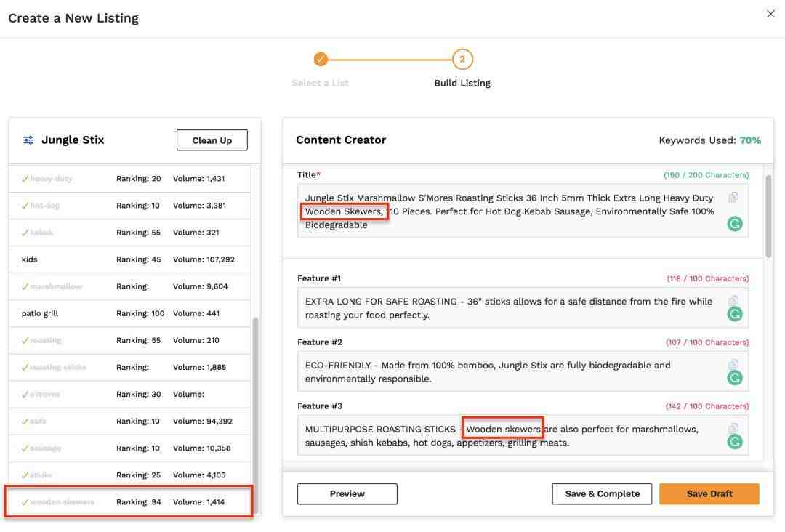Click inside the Feature #2 text field

pos(509,372)
